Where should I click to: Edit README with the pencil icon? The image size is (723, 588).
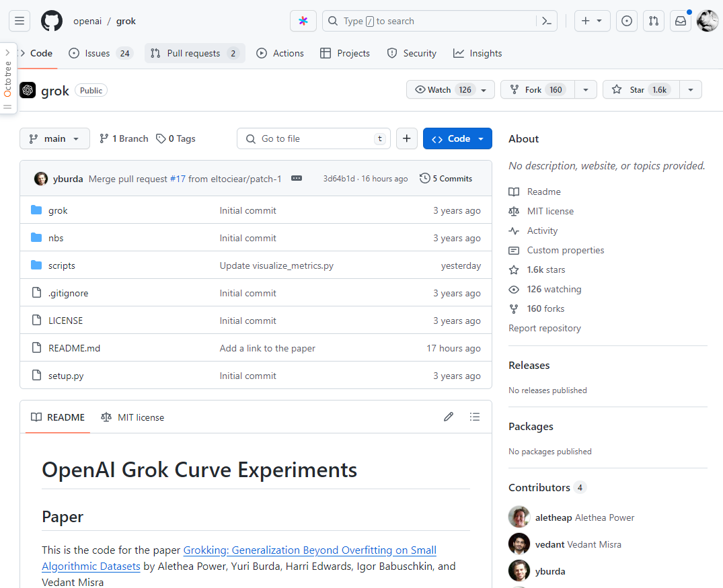pyautogui.click(x=449, y=417)
